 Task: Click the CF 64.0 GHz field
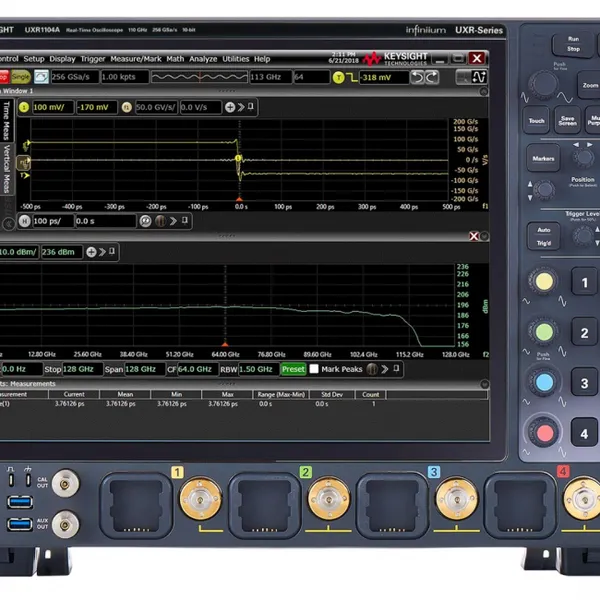(x=198, y=369)
